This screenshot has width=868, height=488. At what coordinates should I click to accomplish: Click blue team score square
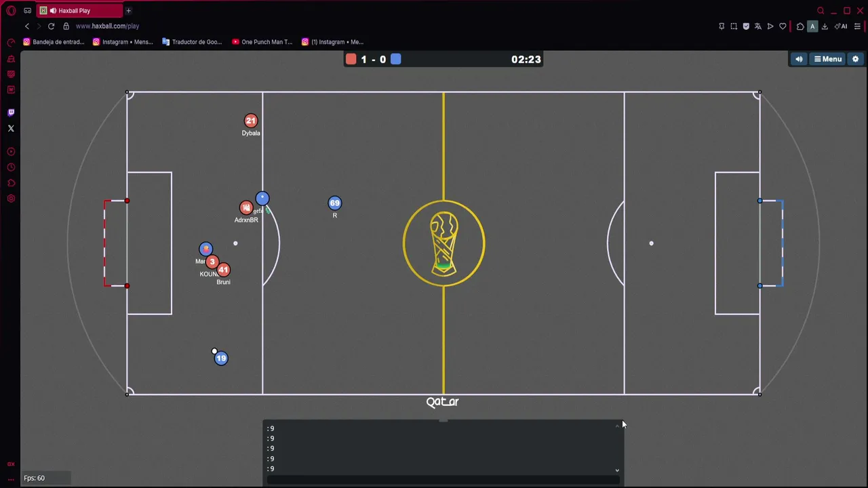coord(396,60)
